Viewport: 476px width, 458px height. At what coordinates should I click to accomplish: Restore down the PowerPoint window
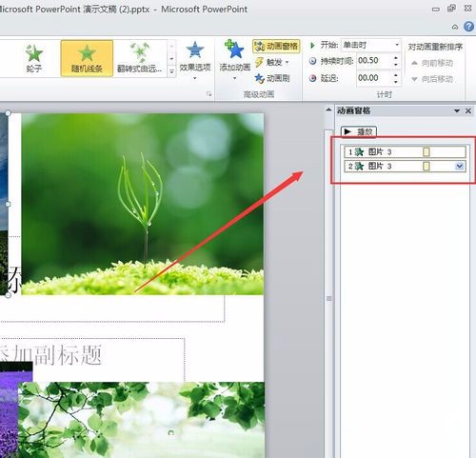451,9
